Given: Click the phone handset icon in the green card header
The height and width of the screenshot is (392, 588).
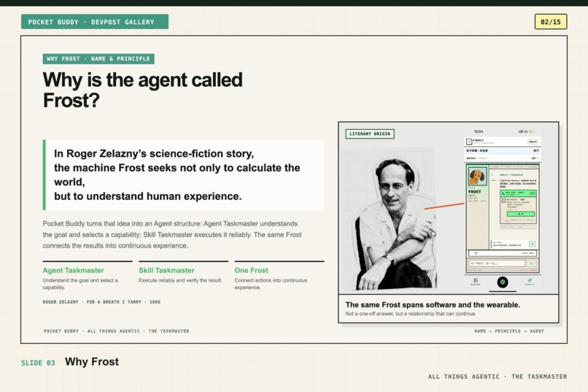Looking at the screenshot, I should (x=503, y=193).
